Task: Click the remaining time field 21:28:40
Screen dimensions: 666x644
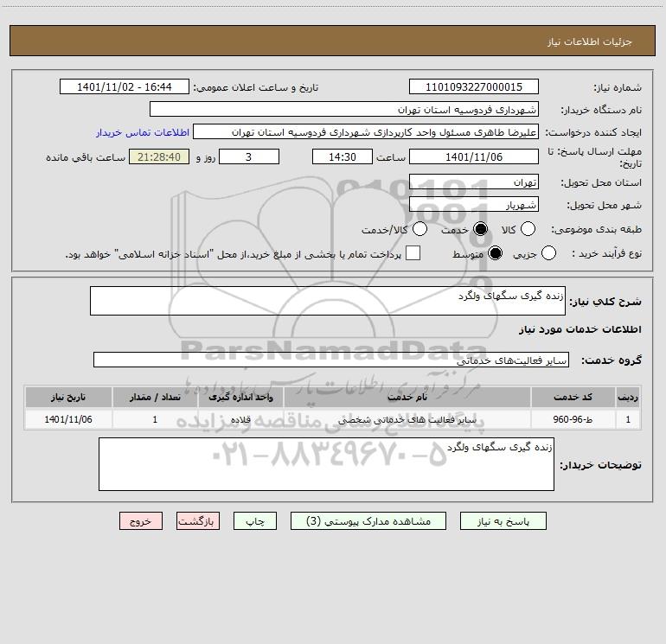Action: click(x=159, y=156)
